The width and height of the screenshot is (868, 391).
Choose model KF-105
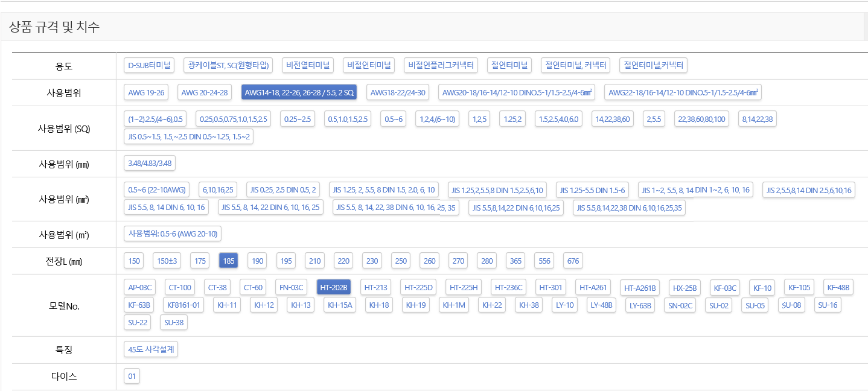coord(800,287)
